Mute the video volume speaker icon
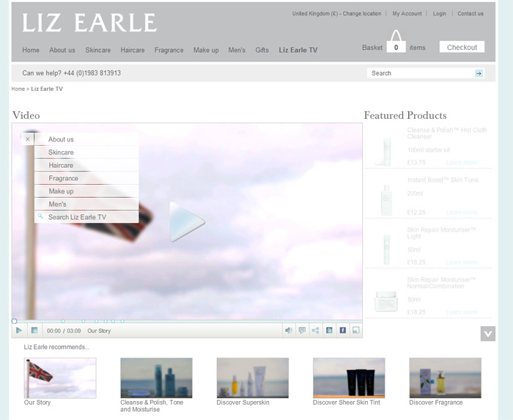The image size is (513, 420). click(289, 331)
